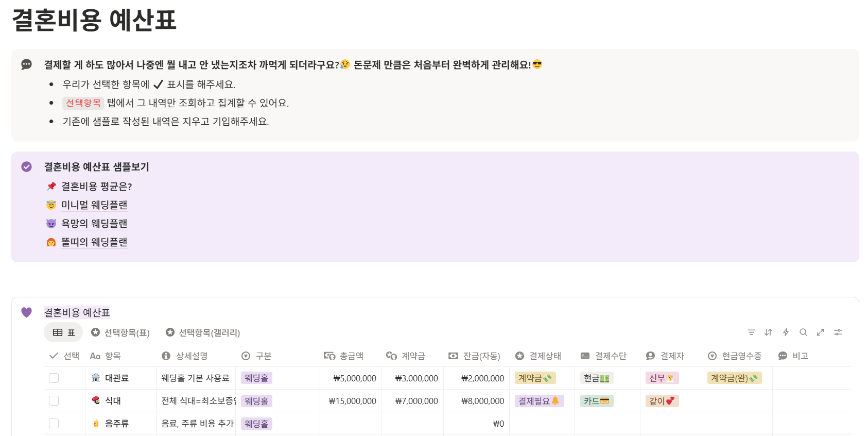Click the ₩5,000,000 total amount cell
Viewport: 868px width, 436px height.
coord(351,378)
